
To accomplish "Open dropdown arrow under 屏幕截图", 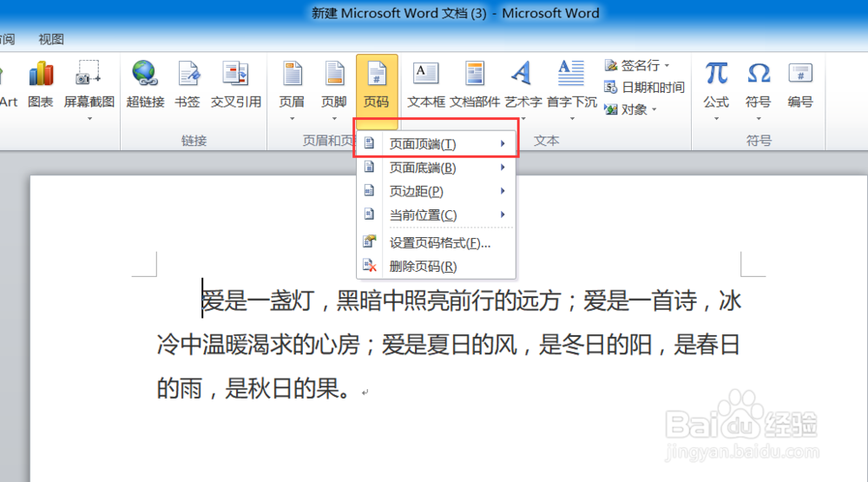I will pyautogui.click(x=89, y=119).
